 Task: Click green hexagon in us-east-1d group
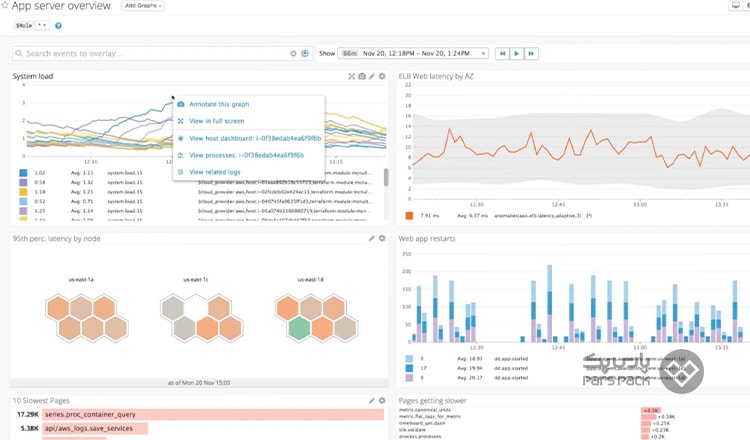click(299, 329)
